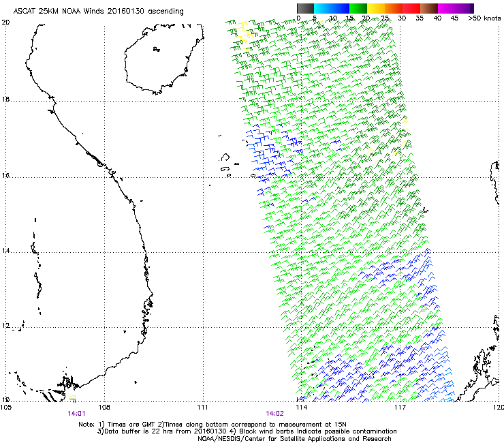Click the '30' legend scale label

point(402,18)
